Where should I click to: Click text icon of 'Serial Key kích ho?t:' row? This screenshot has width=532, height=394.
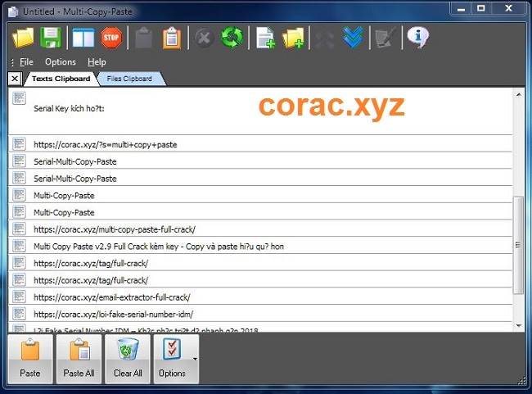pos(19,98)
